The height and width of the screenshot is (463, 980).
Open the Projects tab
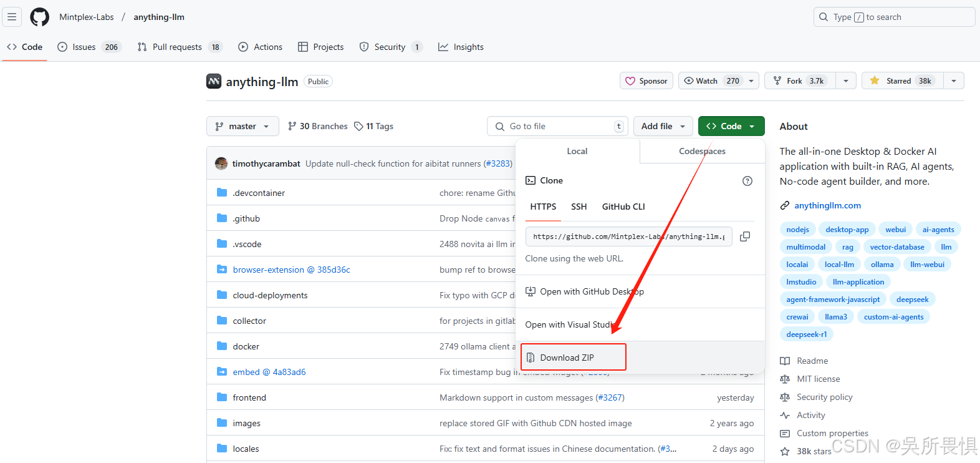(321, 47)
